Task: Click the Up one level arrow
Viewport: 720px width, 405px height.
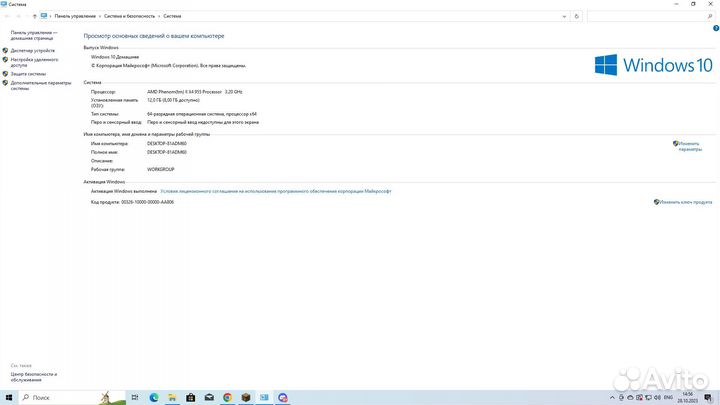Action: [x=34, y=16]
